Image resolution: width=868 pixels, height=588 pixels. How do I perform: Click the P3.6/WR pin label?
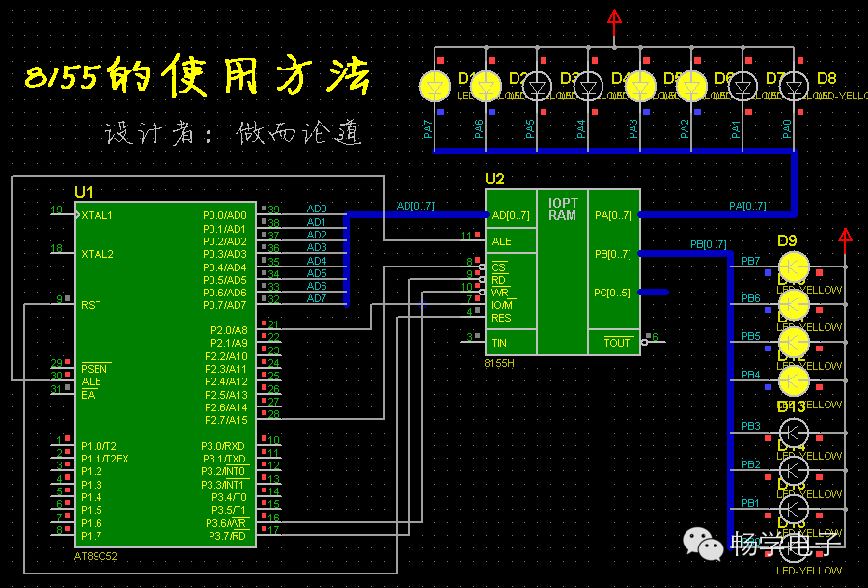pos(226,523)
